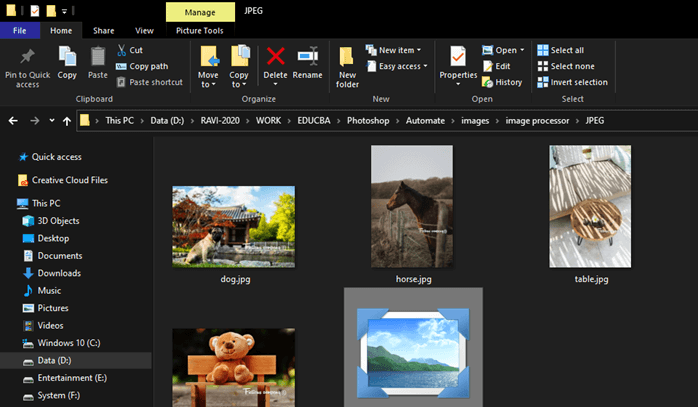Viewport: 698px width, 407px height.
Task: Open the recent locations dropdown
Action: [52, 121]
